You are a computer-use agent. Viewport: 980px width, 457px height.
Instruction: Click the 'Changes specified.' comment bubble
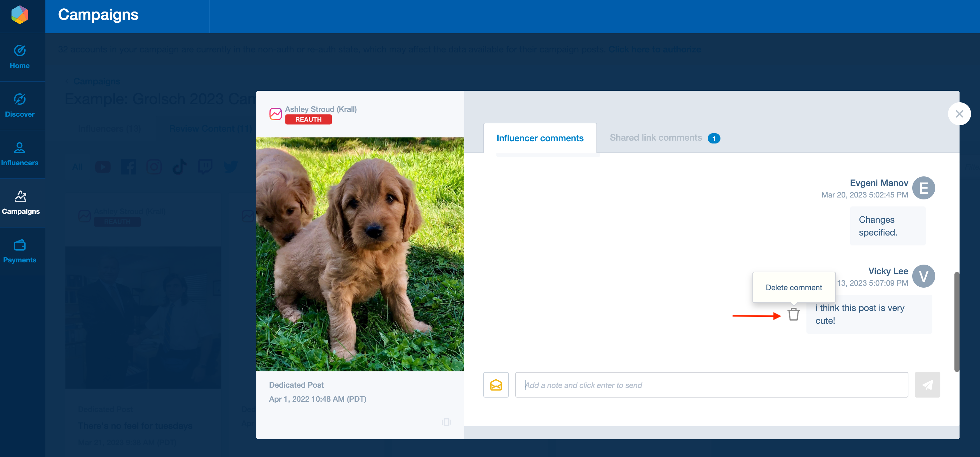[x=888, y=226]
